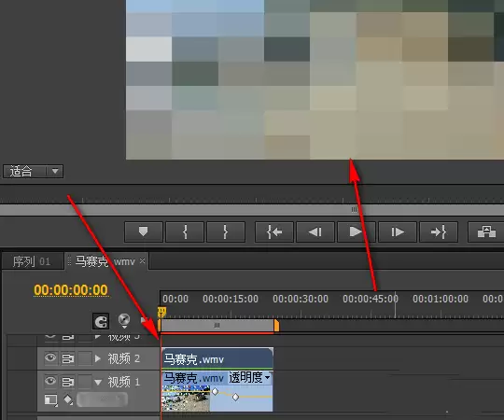Click the 00:00:00:00 timecode field
504x420 pixels.
click(71, 290)
